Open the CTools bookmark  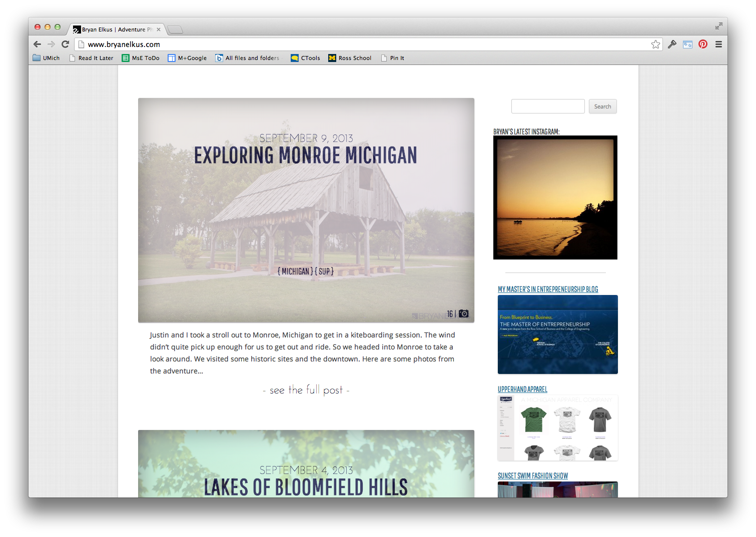pos(305,58)
